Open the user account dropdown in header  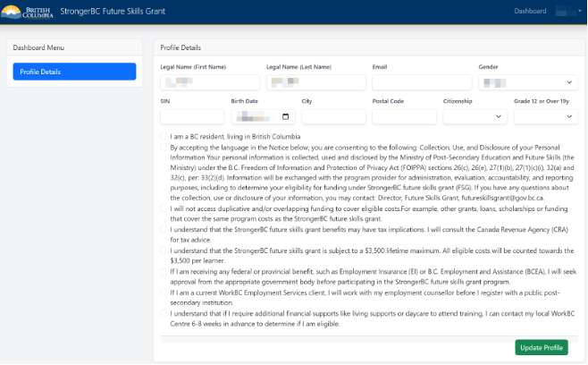(568, 12)
